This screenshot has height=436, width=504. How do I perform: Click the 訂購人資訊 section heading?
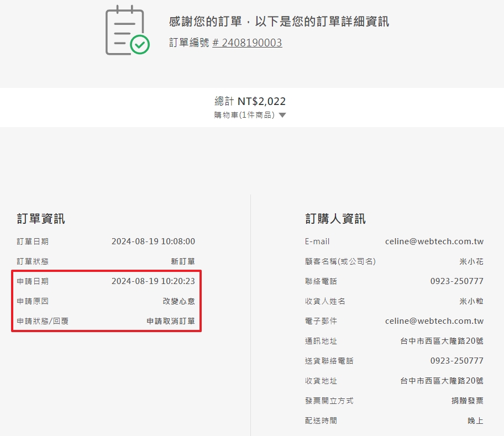click(335, 219)
